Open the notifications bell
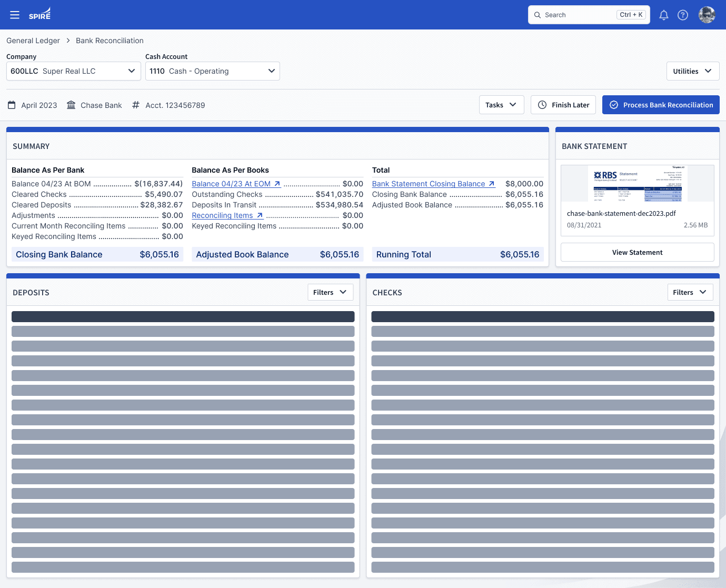Screen dimensions: 726x588 point(663,15)
